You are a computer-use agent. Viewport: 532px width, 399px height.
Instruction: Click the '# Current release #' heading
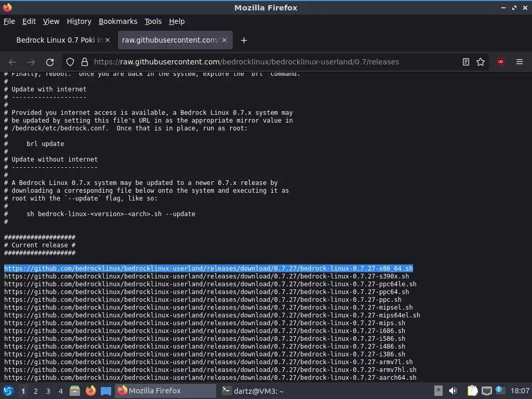(x=39, y=245)
